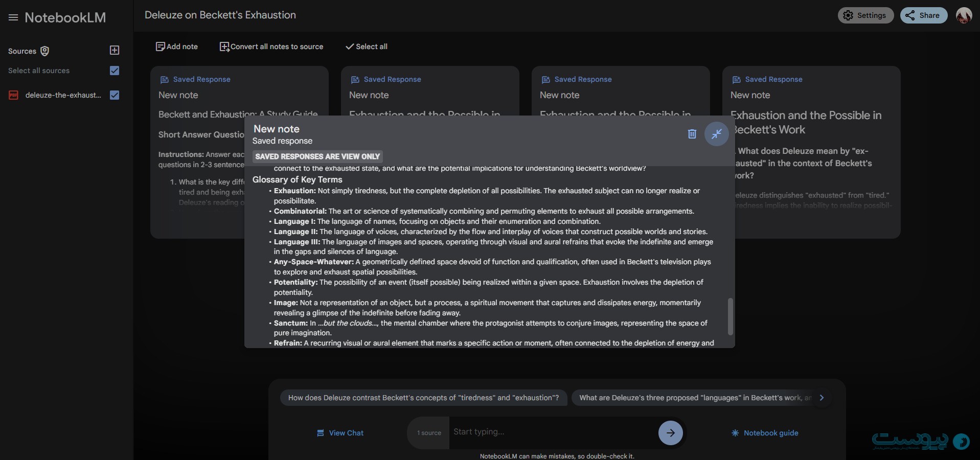Open the deleuze-the-exhaust... source file
The width and height of the screenshot is (980, 460).
[63, 95]
